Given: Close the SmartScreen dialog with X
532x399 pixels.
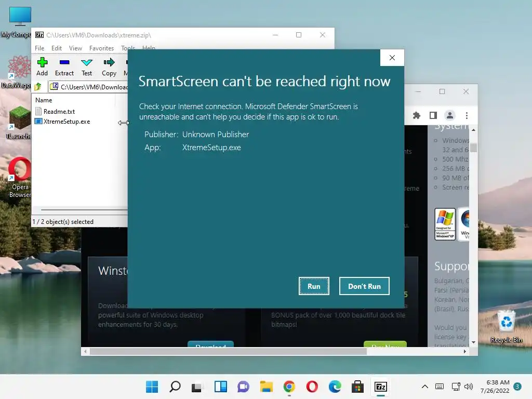Looking at the screenshot, I should pos(392,58).
